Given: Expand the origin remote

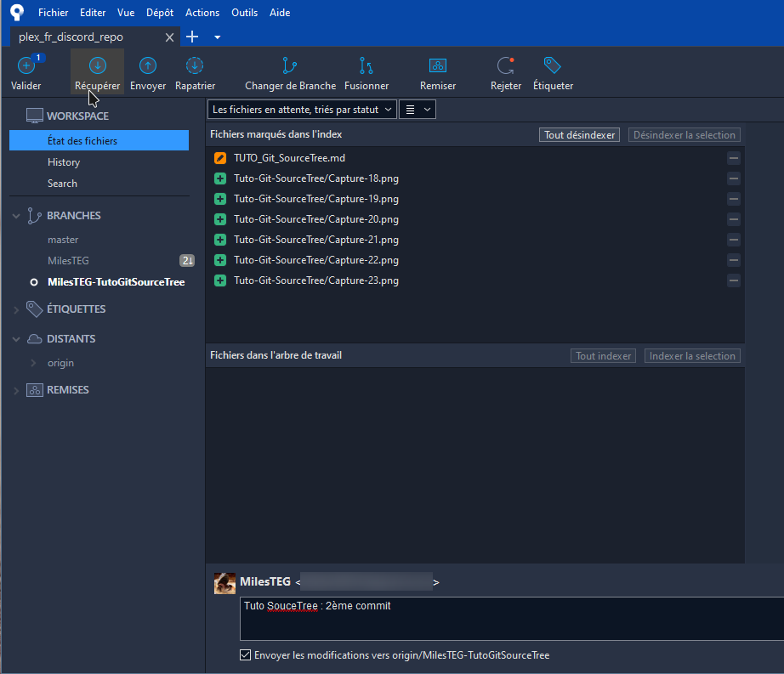Looking at the screenshot, I should click(x=33, y=363).
